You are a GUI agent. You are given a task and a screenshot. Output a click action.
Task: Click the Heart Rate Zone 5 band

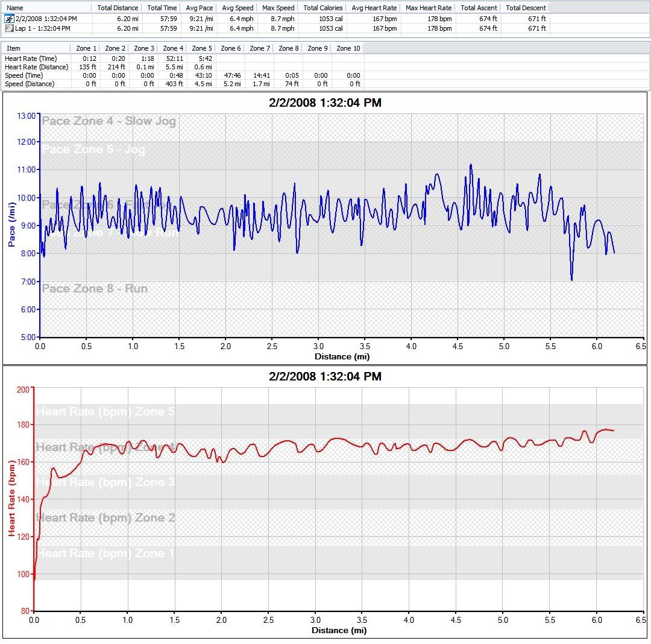click(x=105, y=412)
